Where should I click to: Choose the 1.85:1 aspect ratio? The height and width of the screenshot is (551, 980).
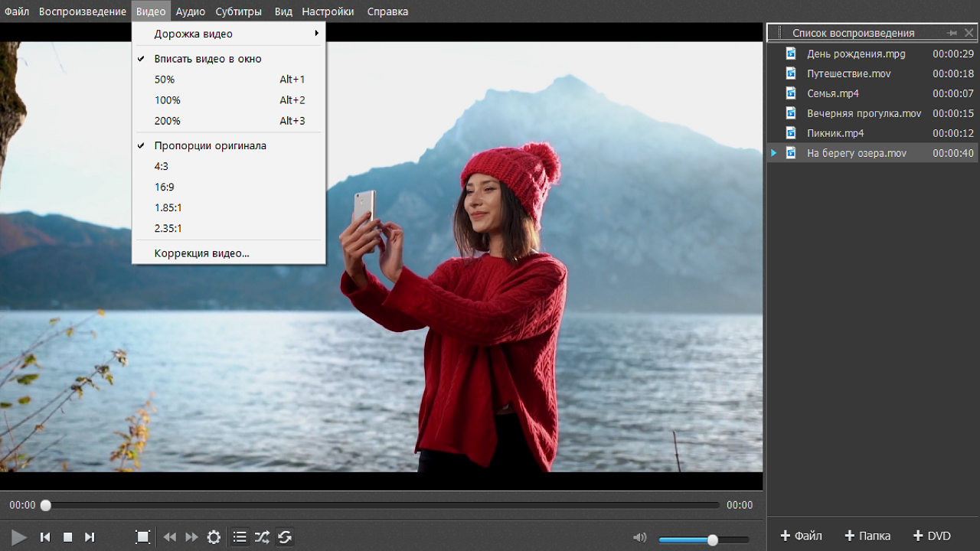(x=229, y=207)
